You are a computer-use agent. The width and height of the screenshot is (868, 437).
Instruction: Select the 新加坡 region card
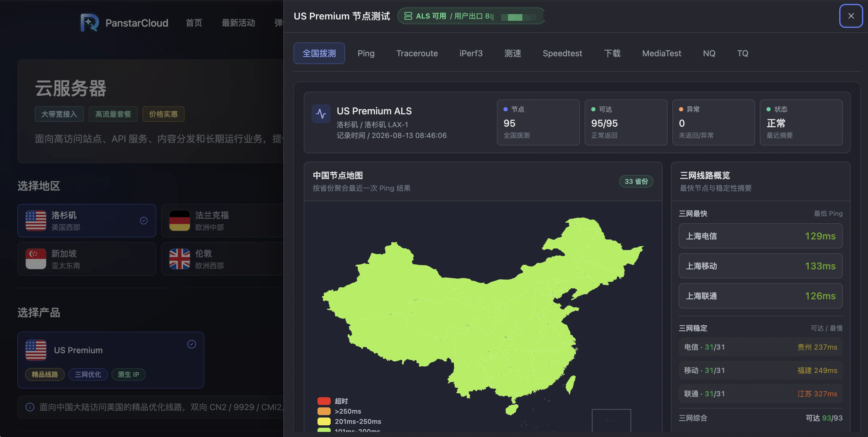click(87, 259)
